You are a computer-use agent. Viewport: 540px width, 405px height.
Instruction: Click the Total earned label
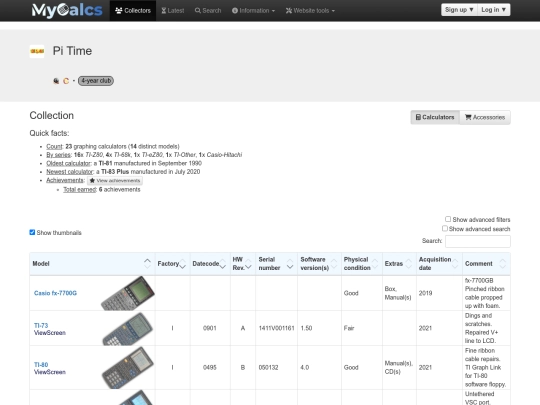(80, 189)
